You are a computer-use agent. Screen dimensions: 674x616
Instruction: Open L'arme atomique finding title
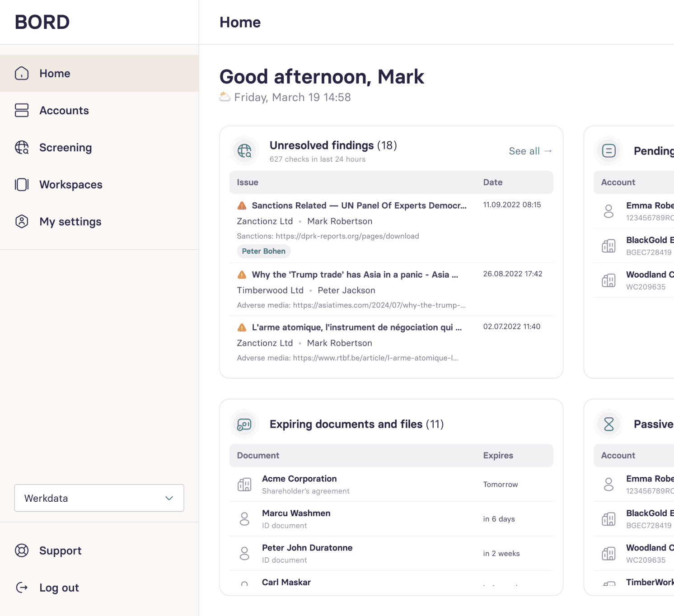click(357, 327)
